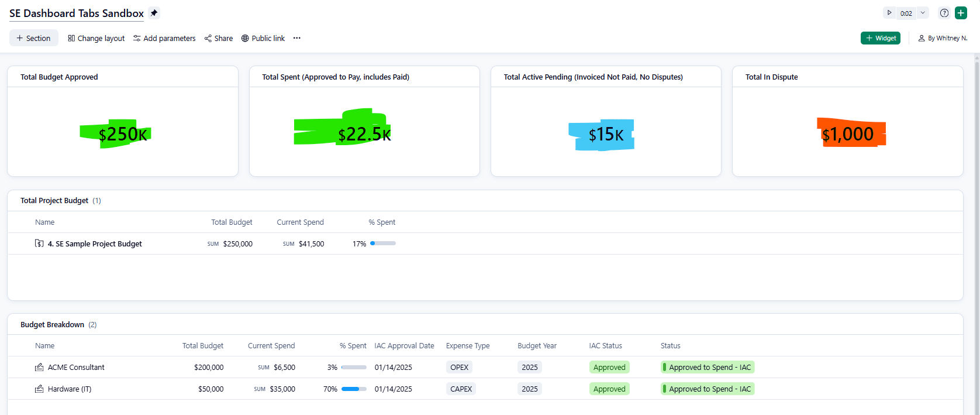Open the timer dropdown arrow
Image resolution: width=980 pixels, height=415 pixels.
(923, 13)
